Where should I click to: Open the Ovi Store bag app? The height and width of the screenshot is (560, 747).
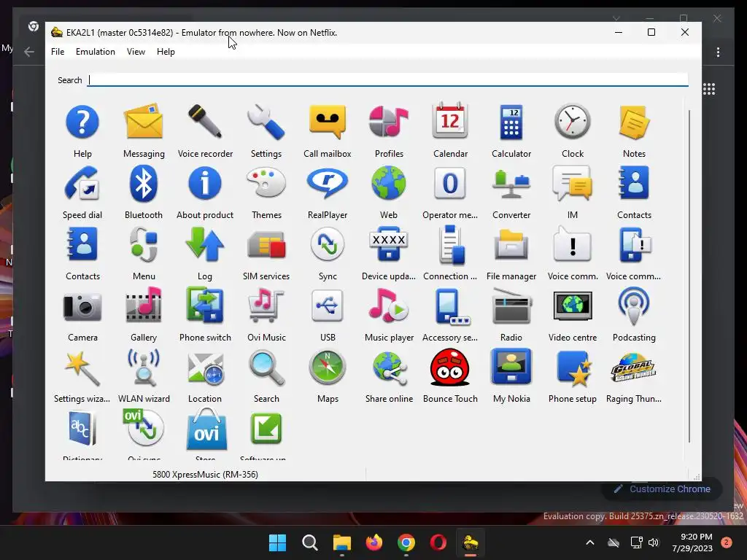click(x=206, y=429)
